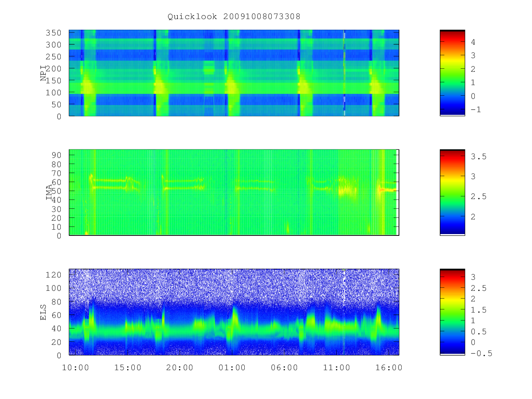Image resolution: width=532 pixels, height=399 pixels.
Task: Click the IMA y-axis label
Action: 49,193
